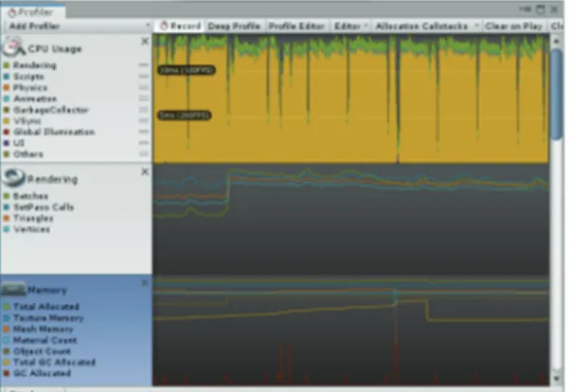Toggle the Rendering color swatch in CPU Usage
Image resolution: width=572 pixels, height=392 pixels.
(7, 65)
